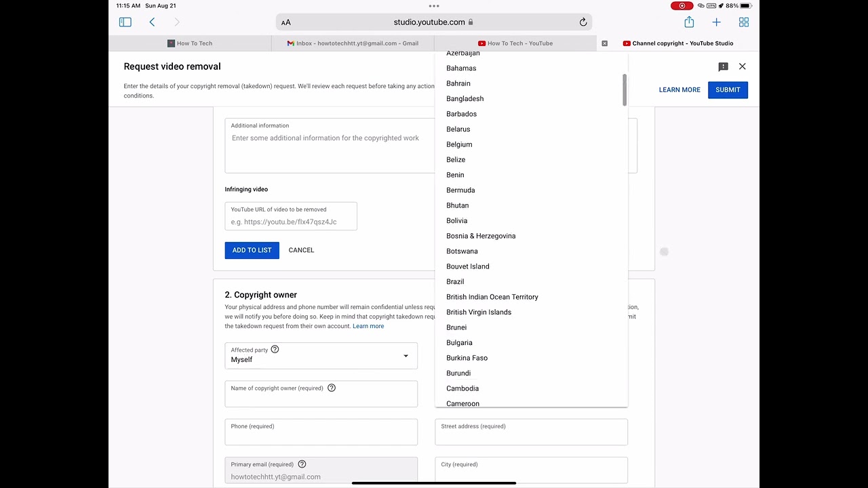Show the tab overview grid icon
Image resolution: width=868 pixels, height=488 pixels.
[x=744, y=22]
